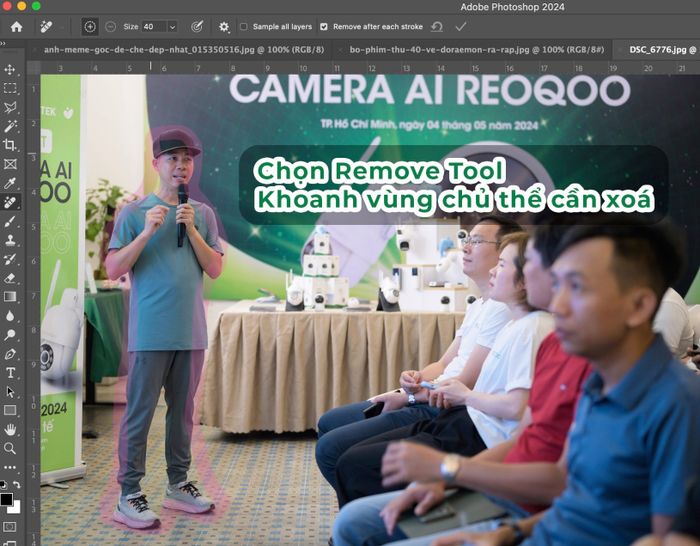Select the Remove tool in toolbar
This screenshot has height=546, width=700.
(x=10, y=202)
